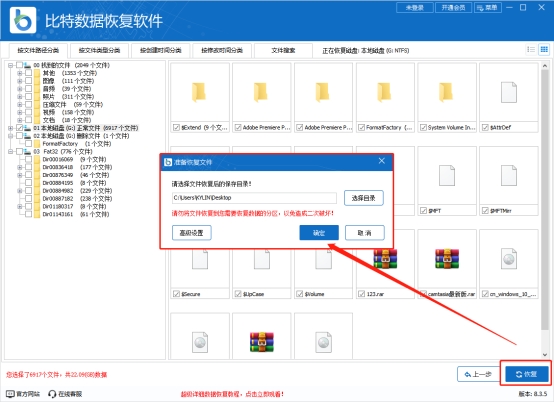The image size is (554, 402).
Task: Toggle checkbox for 01 本地磁盘 正常文件
Action: [19, 128]
